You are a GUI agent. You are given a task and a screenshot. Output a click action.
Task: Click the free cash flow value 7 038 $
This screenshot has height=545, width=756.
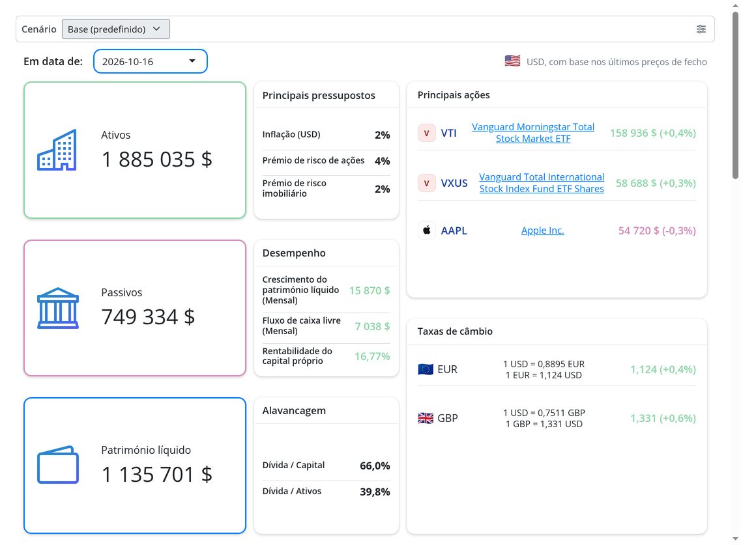click(x=372, y=326)
